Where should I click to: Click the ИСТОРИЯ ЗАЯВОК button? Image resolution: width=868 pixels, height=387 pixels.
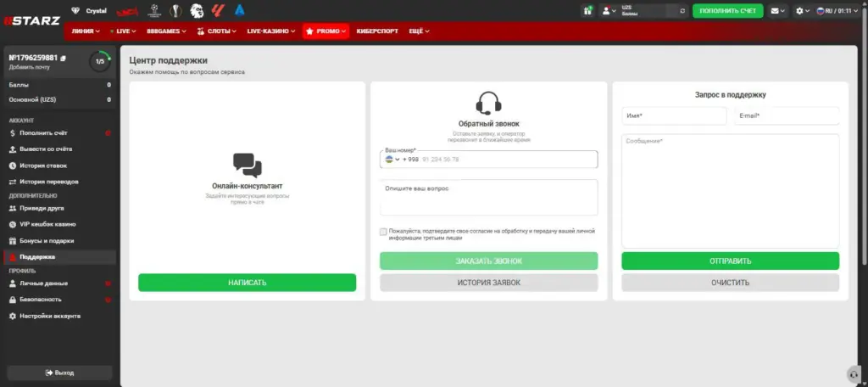(x=488, y=283)
